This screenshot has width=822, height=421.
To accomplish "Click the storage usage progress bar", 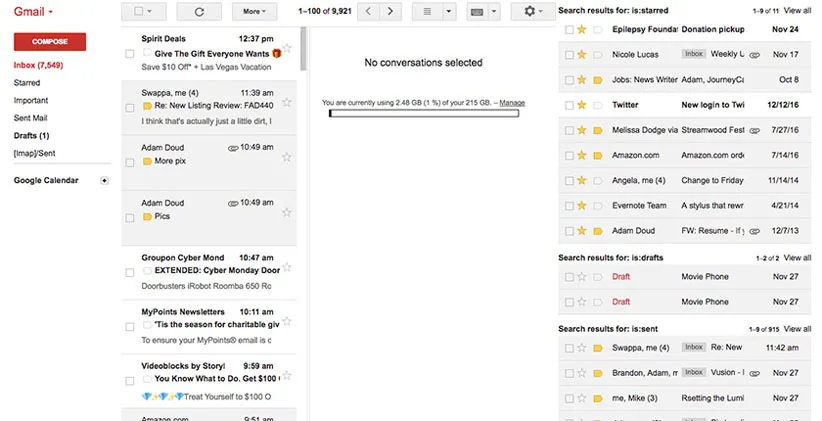I will tap(424, 113).
